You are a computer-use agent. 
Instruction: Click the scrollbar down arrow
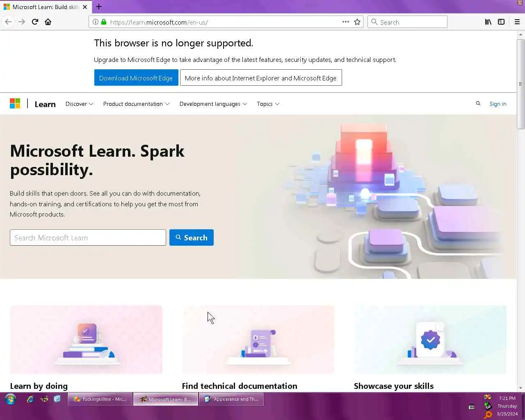(x=520, y=388)
